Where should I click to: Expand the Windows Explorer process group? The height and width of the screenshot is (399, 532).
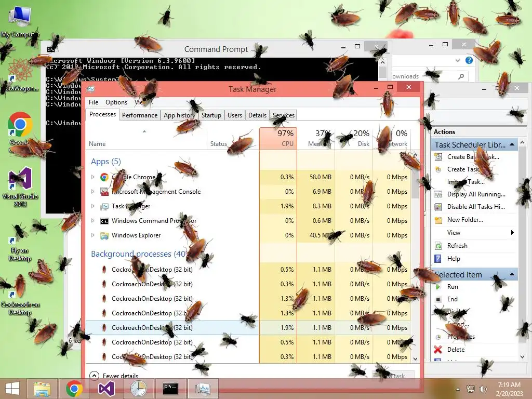92,235
